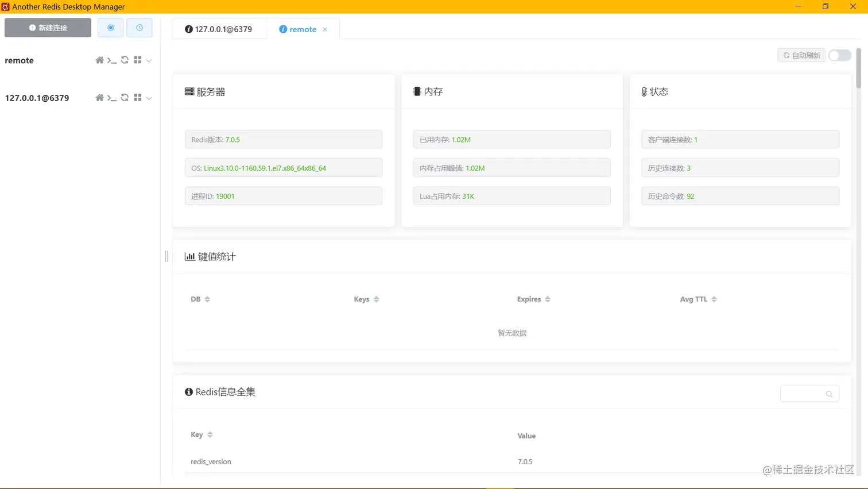This screenshot has width=868, height=489.
Task: Click the 已用内存 1.02M field
Action: 511,139
